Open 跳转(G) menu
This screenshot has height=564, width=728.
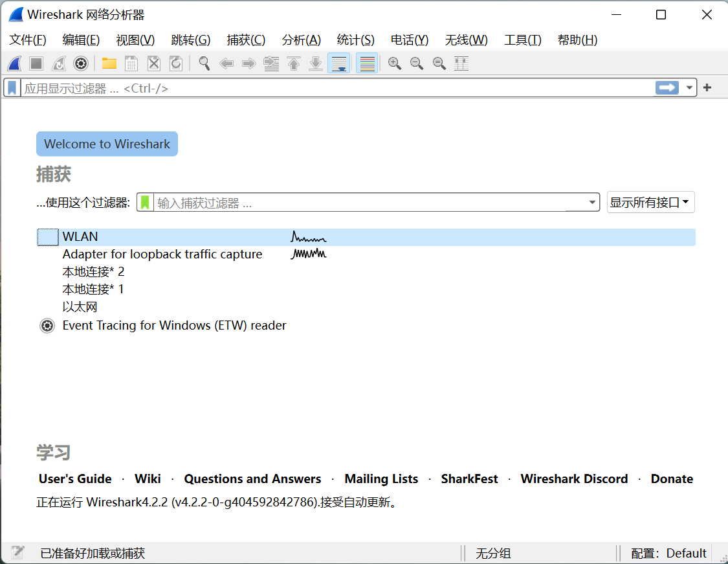point(191,40)
